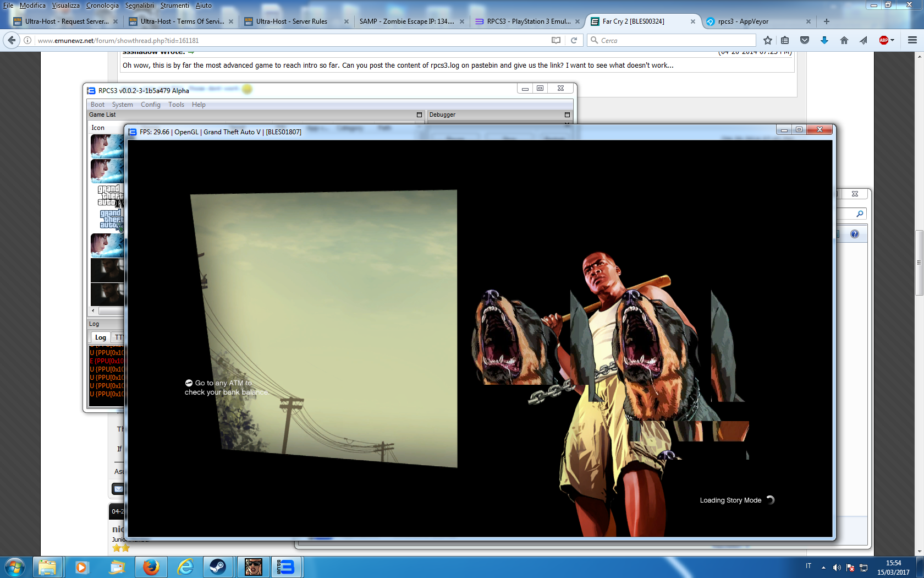Click the paper plane send icon
924x578 pixels.
(864, 40)
